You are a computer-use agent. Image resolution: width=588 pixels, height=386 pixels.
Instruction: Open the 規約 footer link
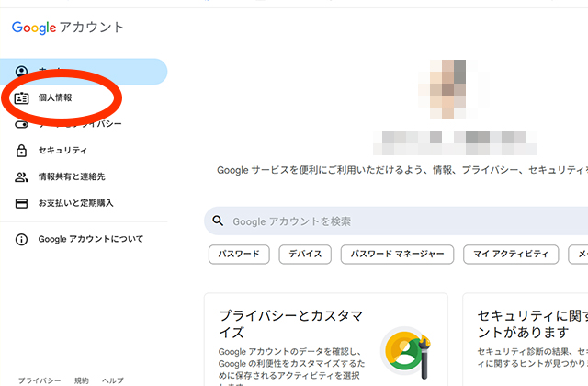pos(82,380)
